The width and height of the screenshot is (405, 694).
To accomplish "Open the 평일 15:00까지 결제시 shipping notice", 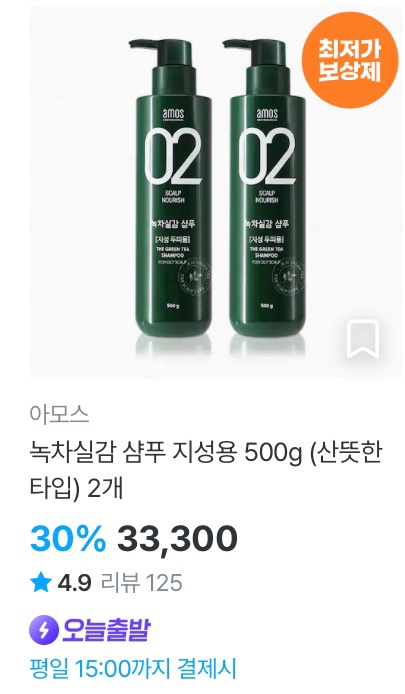I will 132,668.
